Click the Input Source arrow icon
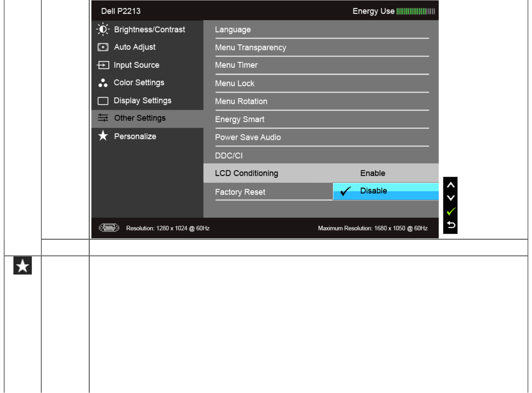 (103, 65)
